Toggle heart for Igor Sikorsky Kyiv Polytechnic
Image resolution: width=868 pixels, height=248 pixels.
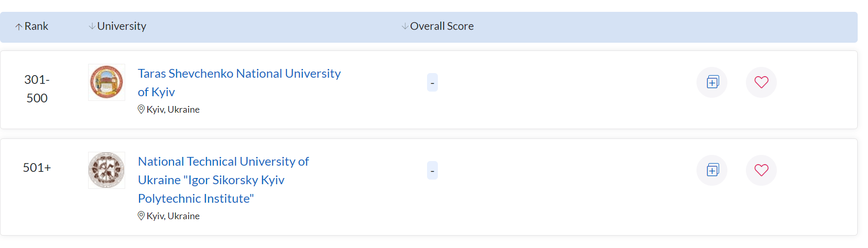(x=761, y=170)
